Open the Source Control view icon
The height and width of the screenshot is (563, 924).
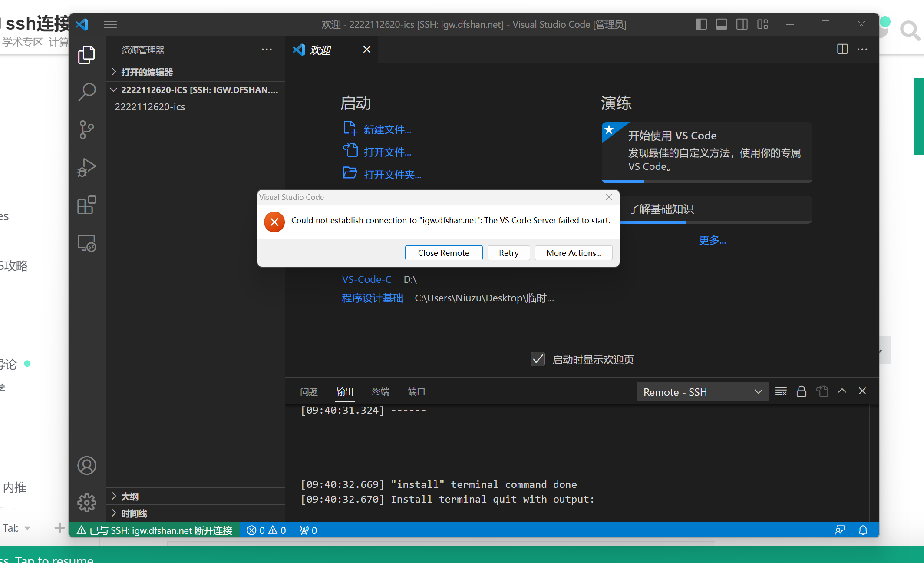point(87,129)
